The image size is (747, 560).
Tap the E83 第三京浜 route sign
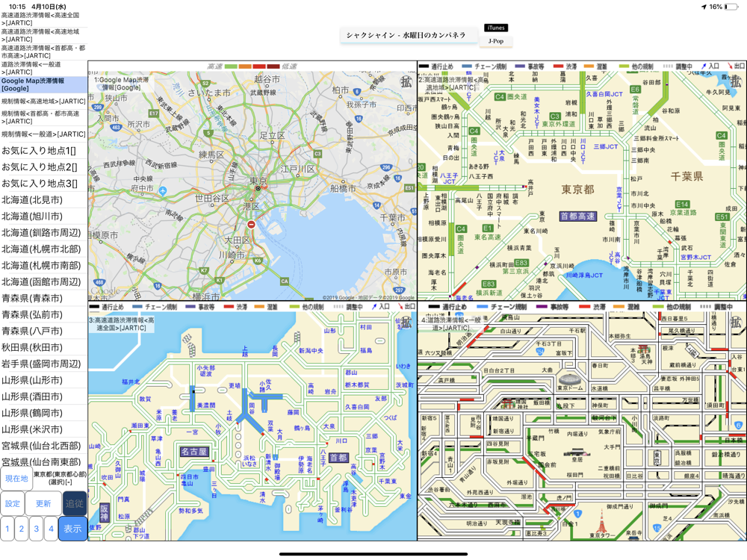(521, 263)
